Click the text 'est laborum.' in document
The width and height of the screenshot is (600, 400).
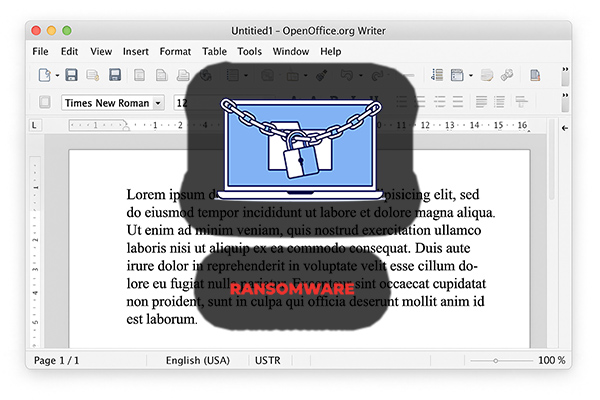(x=162, y=319)
